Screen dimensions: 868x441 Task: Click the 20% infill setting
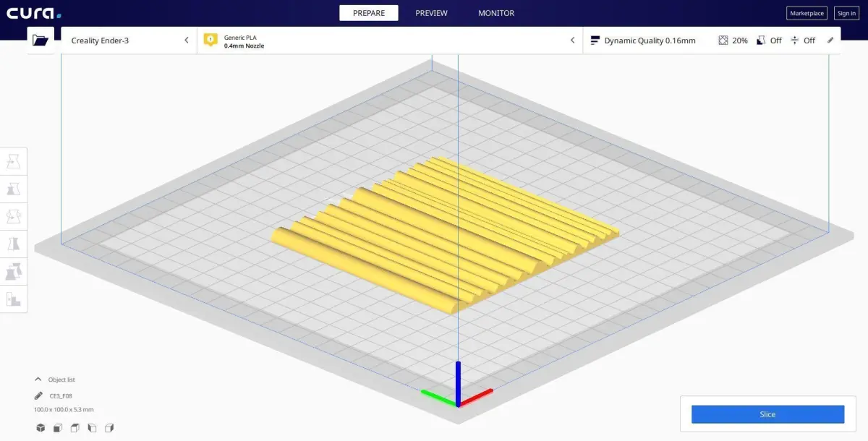click(733, 40)
